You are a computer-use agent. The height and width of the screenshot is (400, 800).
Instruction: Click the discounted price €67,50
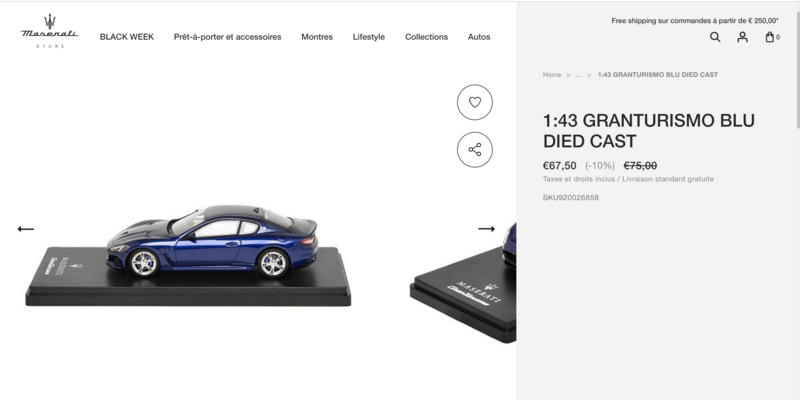point(560,166)
